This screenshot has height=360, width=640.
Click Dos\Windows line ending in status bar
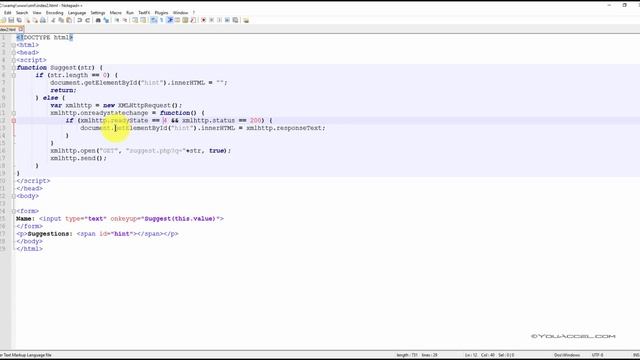(x=567, y=355)
